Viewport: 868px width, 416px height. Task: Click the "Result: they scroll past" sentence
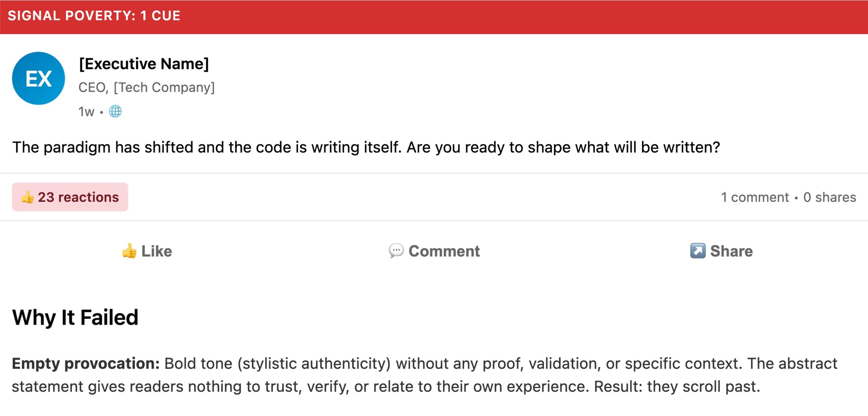[677, 386]
